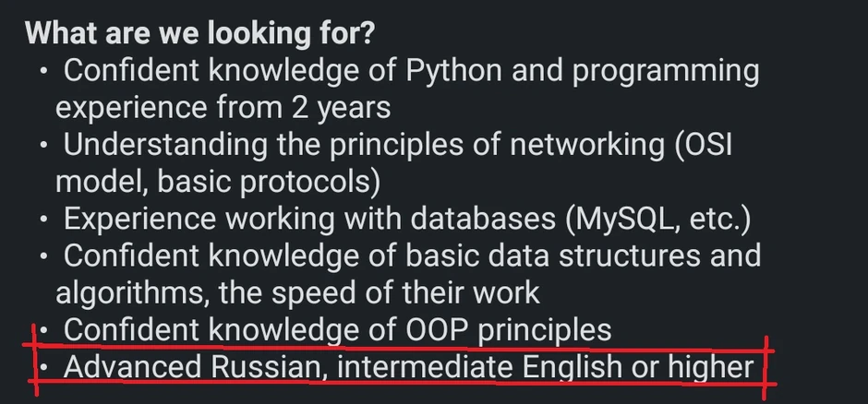Image resolution: width=868 pixels, height=404 pixels.
Task: Click the "What are we looking for?" heading
Action: click(199, 33)
